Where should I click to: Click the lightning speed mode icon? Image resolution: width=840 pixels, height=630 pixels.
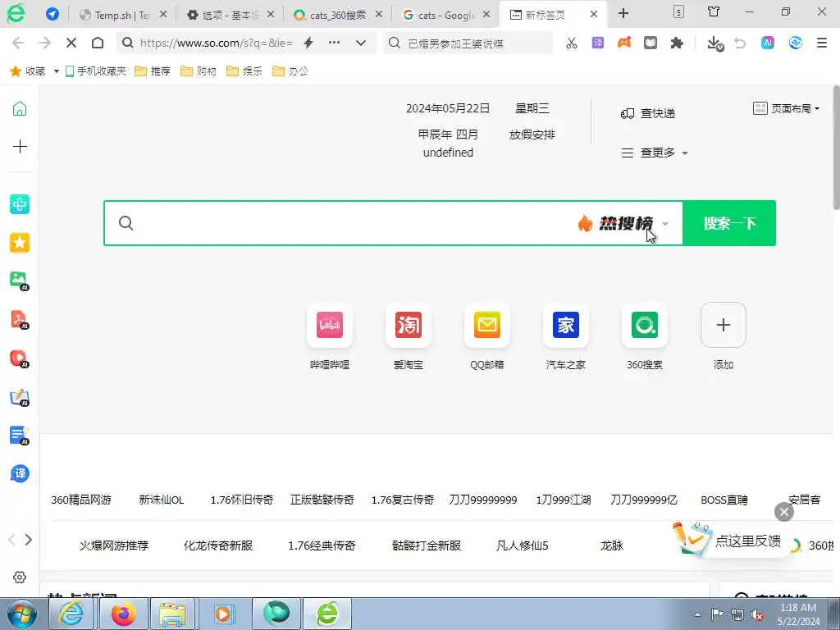click(x=308, y=43)
